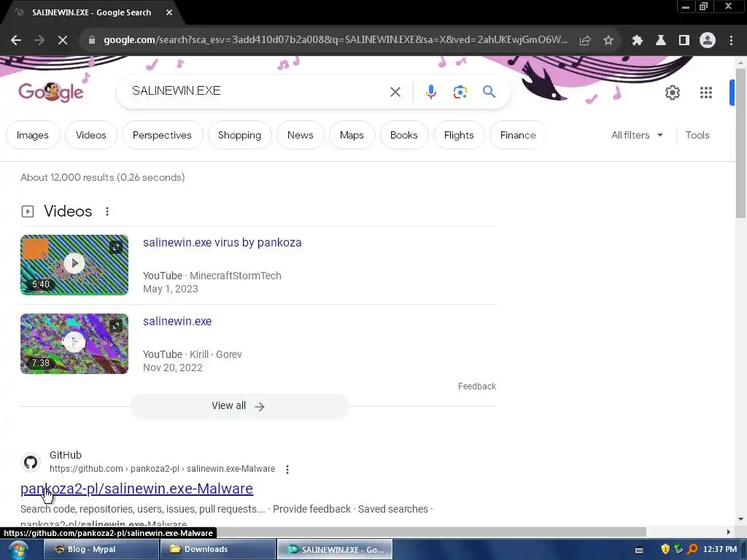Select the Finance filter
747x560 pixels.
tap(518, 135)
